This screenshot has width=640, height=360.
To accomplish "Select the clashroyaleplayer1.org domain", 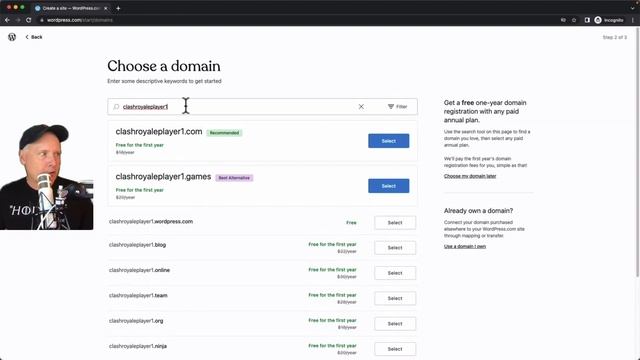I will point(395,324).
